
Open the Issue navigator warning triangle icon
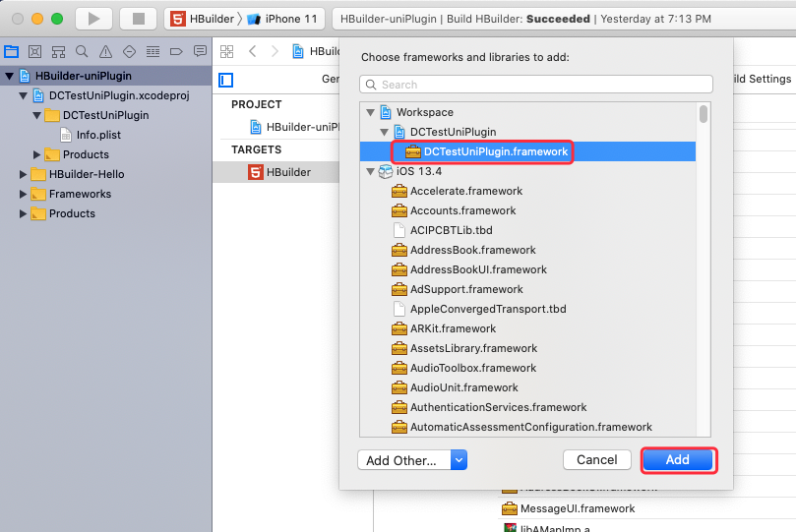(x=105, y=51)
